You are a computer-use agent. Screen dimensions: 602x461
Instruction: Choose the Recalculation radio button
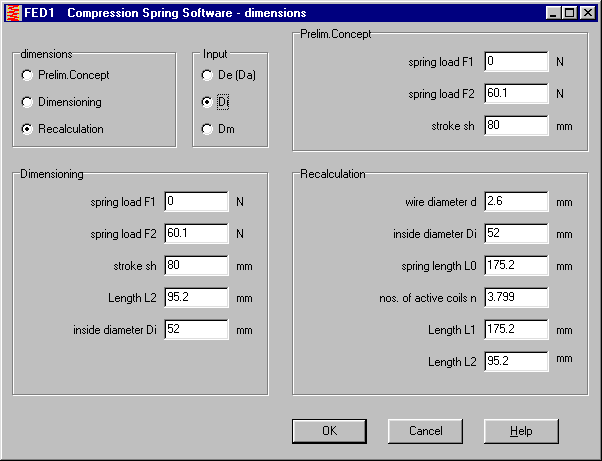pos(27,129)
